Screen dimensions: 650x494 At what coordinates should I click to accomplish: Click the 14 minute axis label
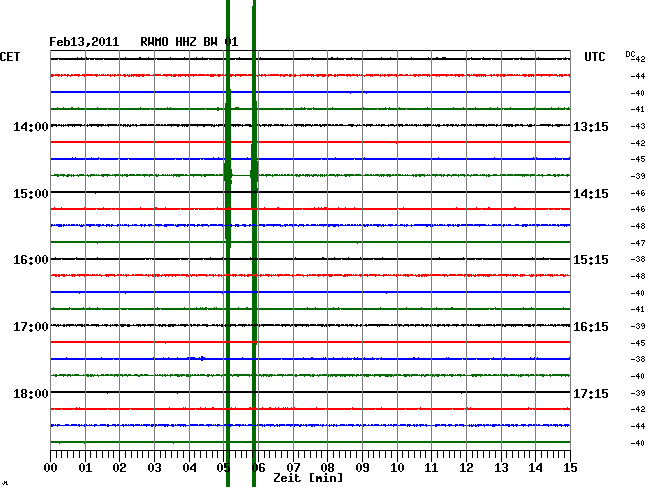pos(535,468)
